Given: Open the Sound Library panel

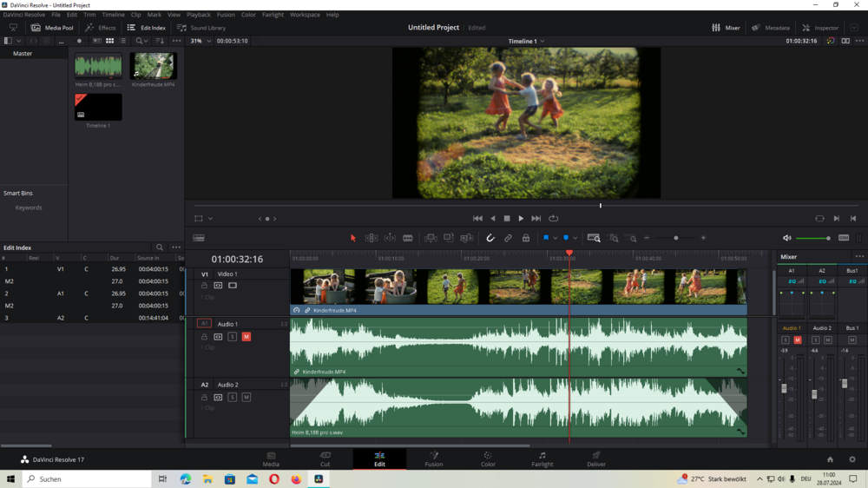Looking at the screenshot, I should tap(201, 28).
